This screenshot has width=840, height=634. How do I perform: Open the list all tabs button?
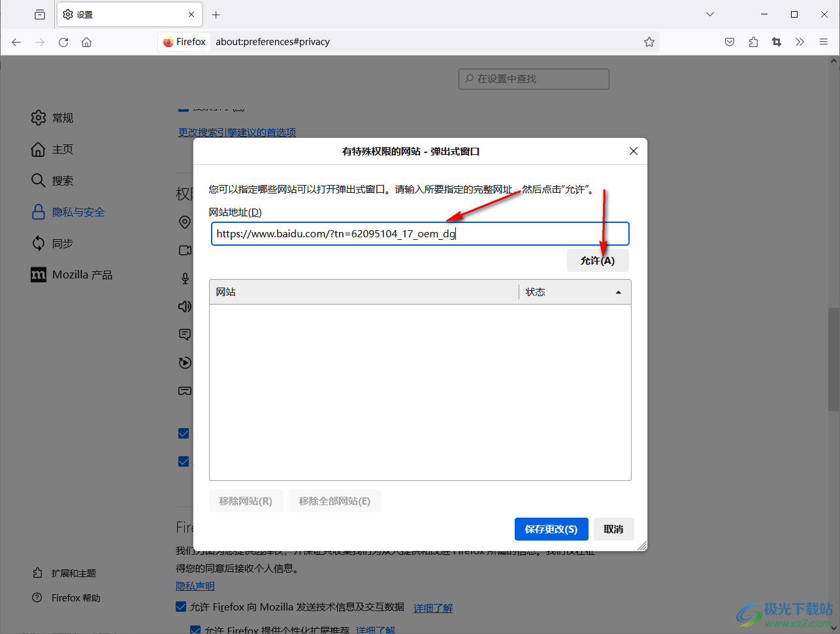tap(40, 14)
